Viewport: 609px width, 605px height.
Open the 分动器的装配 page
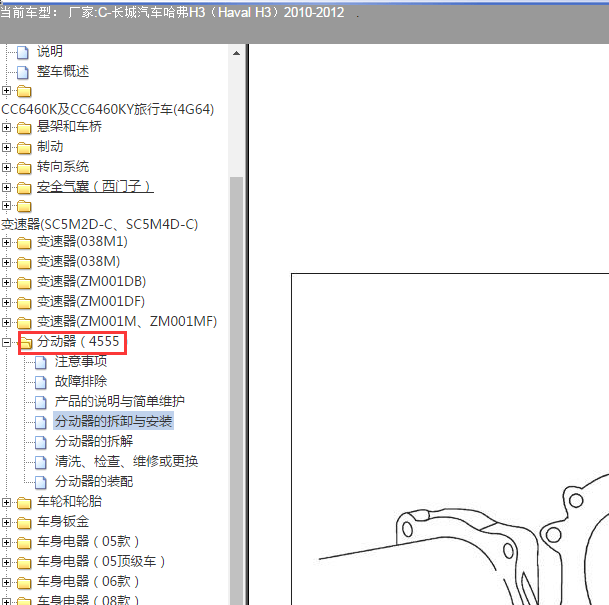[x=94, y=482]
